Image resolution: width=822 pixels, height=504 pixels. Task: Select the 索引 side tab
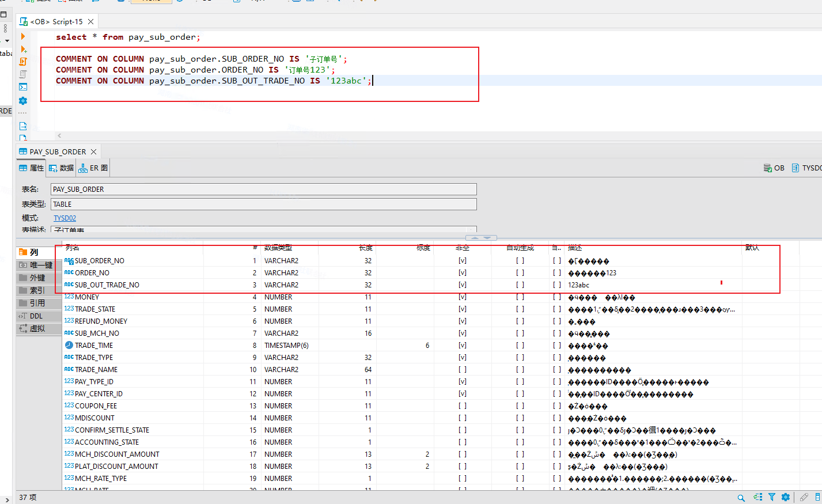pyautogui.click(x=39, y=290)
